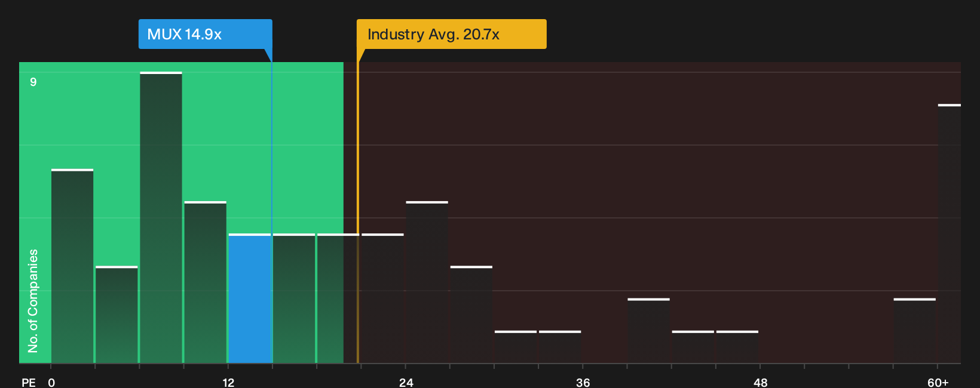Click the x-axis label 36
The width and height of the screenshot is (980, 388).
click(583, 382)
